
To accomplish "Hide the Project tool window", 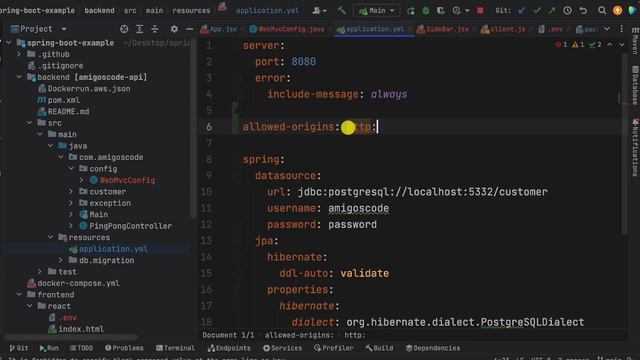I will (189, 29).
